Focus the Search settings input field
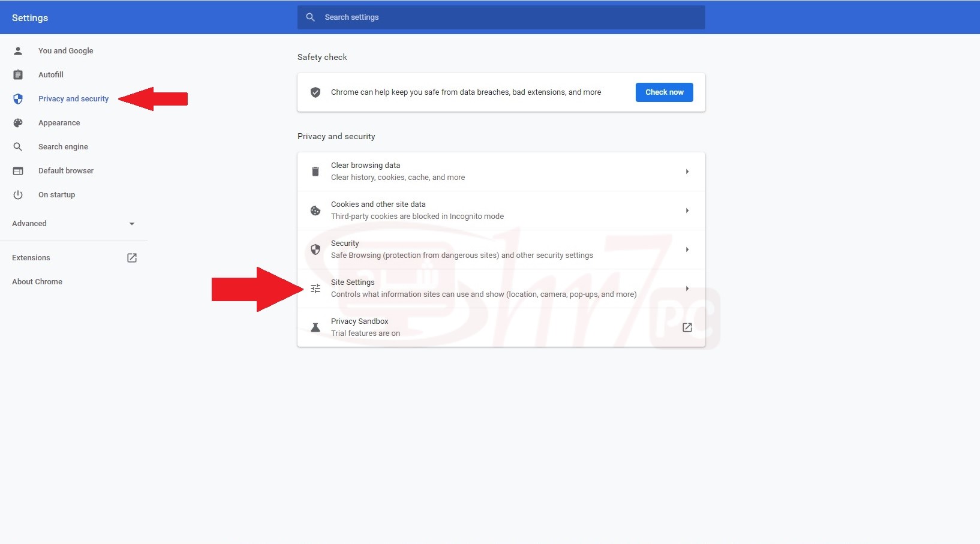The image size is (980, 544). coord(501,17)
